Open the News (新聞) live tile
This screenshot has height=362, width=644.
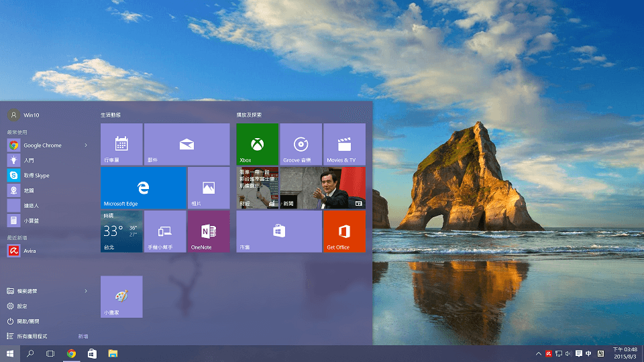323,188
